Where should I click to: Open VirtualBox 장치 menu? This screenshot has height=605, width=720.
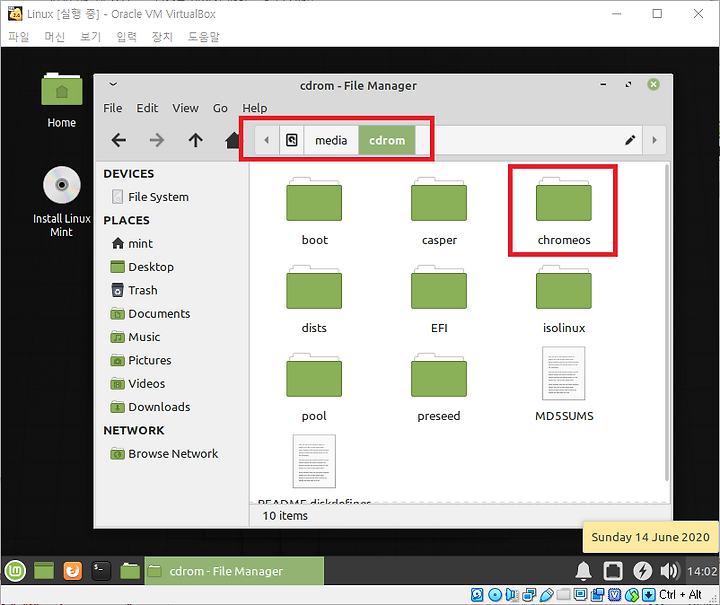tap(162, 37)
